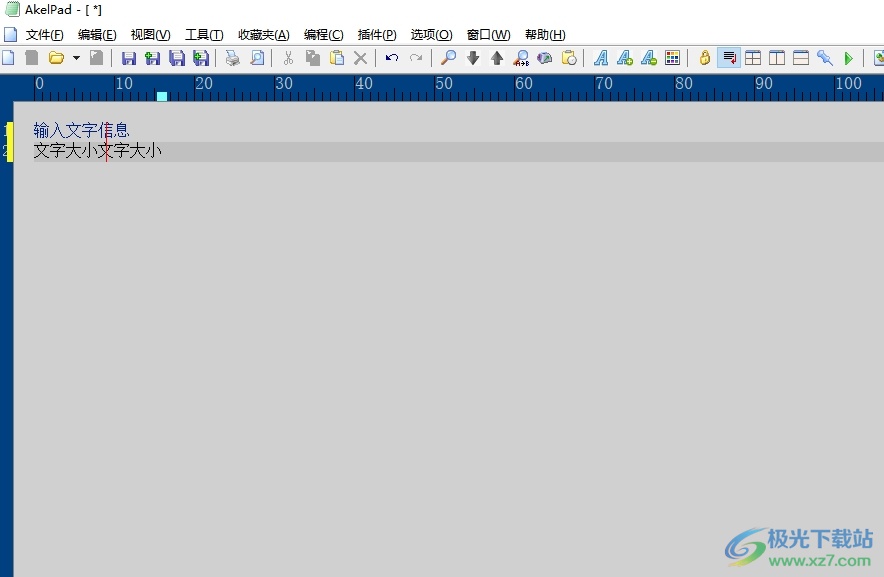Viewport: 884px width, 577px height.
Task: Click ruler at column 50 mark
Action: point(443,84)
